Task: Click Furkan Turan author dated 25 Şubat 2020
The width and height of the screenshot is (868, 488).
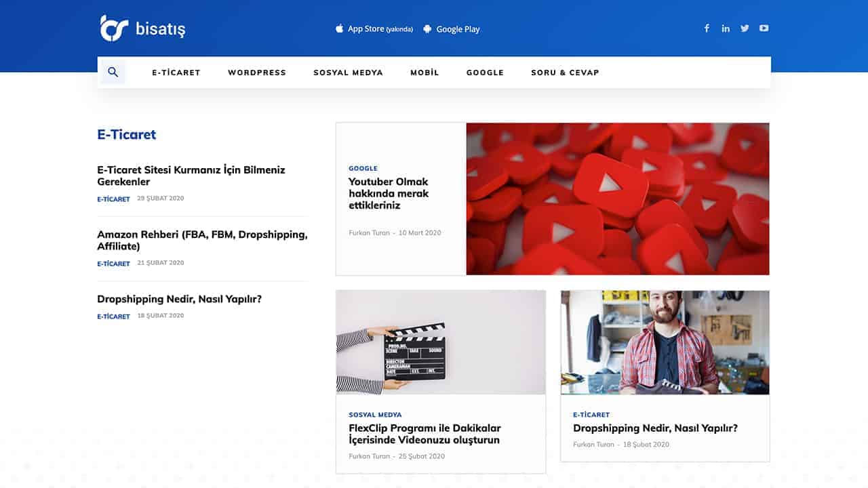Action: [x=369, y=456]
